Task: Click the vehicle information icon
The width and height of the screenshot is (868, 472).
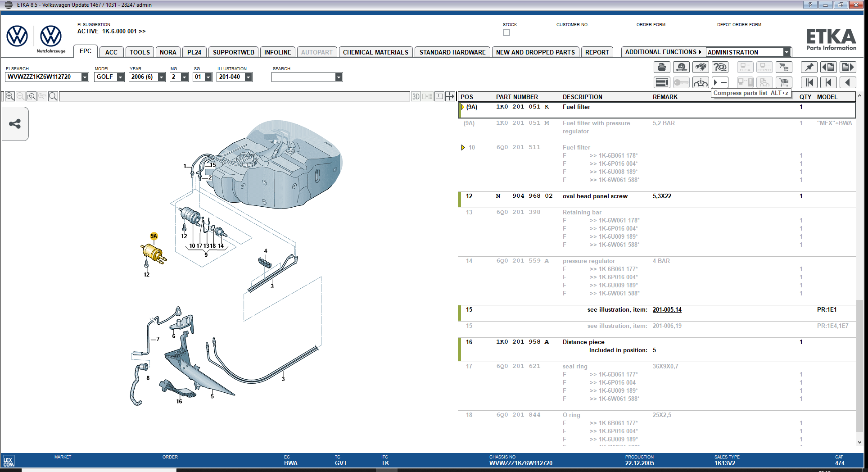Action: pos(701,82)
